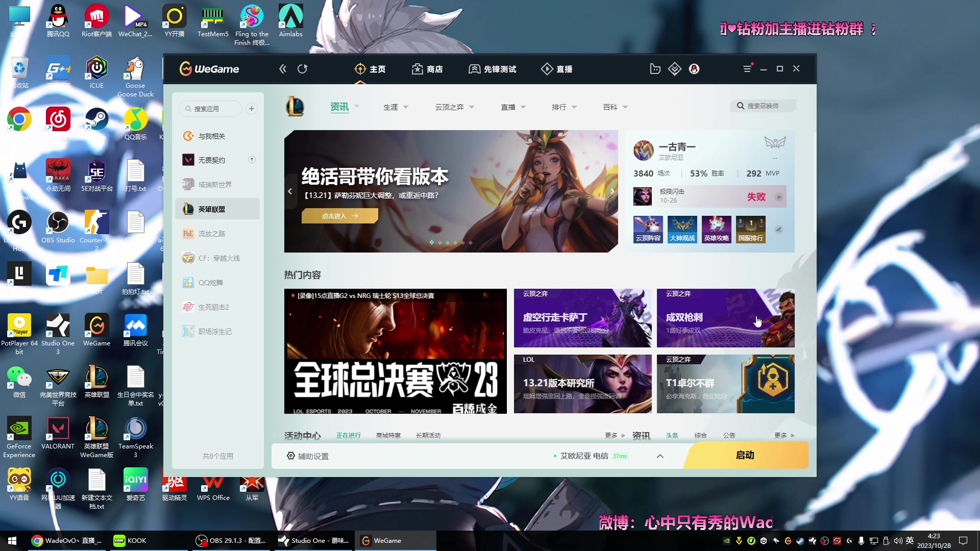Open the T1卓尔不群 card
This screenshot has height=551, width=980.
click(726, 384)
